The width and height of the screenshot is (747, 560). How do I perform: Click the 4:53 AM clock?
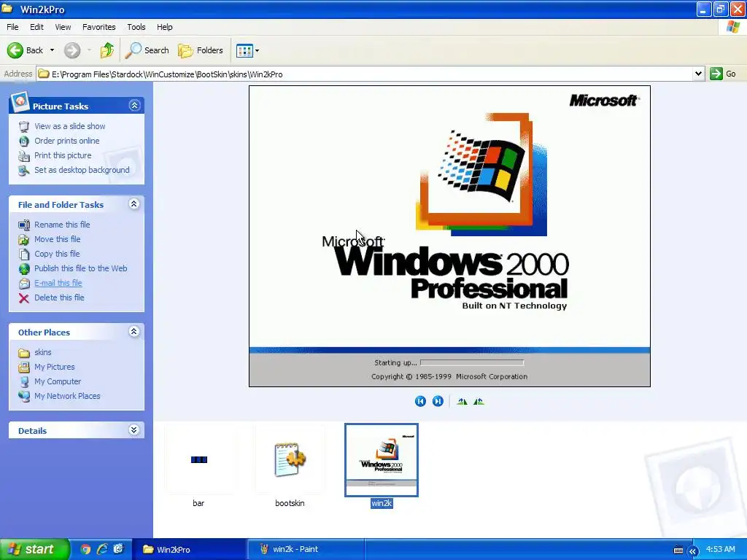click(720, 550)
